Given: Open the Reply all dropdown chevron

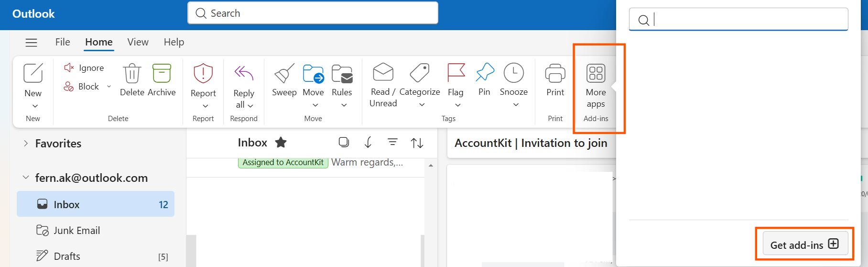Looking at the screenshot, I should pos(250,105).
